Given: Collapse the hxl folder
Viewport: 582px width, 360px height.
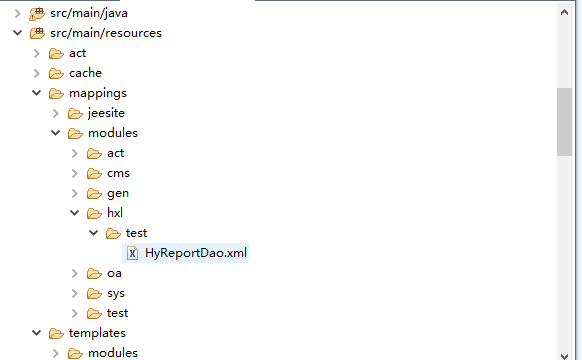Looking at the screenshot, I should (x=75, y=213).
